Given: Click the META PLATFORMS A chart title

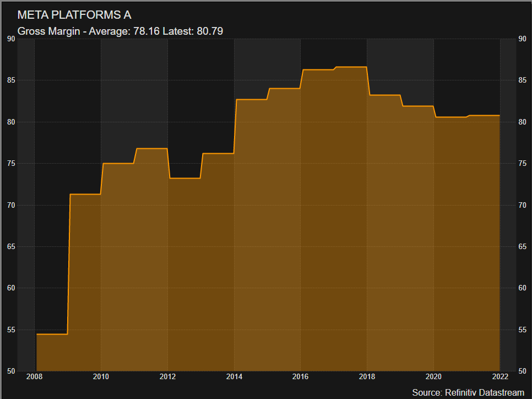Looking at the screenshot, I should tap(74, 15).
